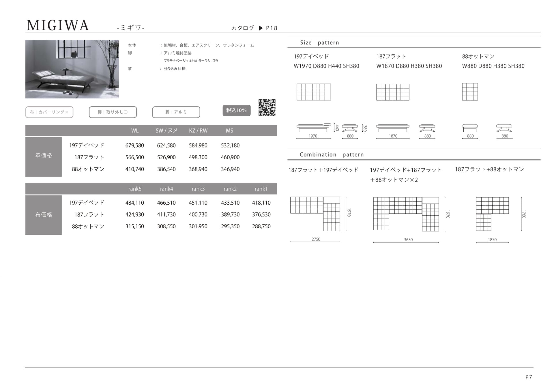Viewport: 554px width, 392px height.
Task: Select the 484,110 fabric price
Action: 135,203
